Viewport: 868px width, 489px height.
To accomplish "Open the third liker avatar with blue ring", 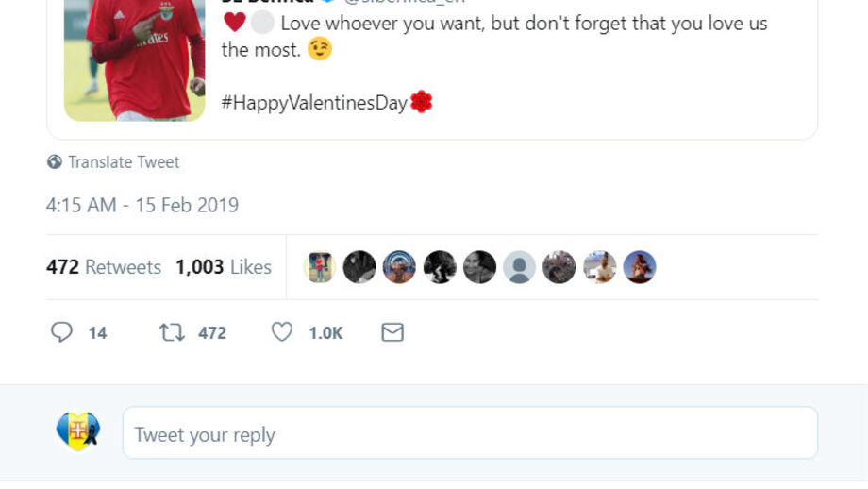I will click(x=399, y=267).
